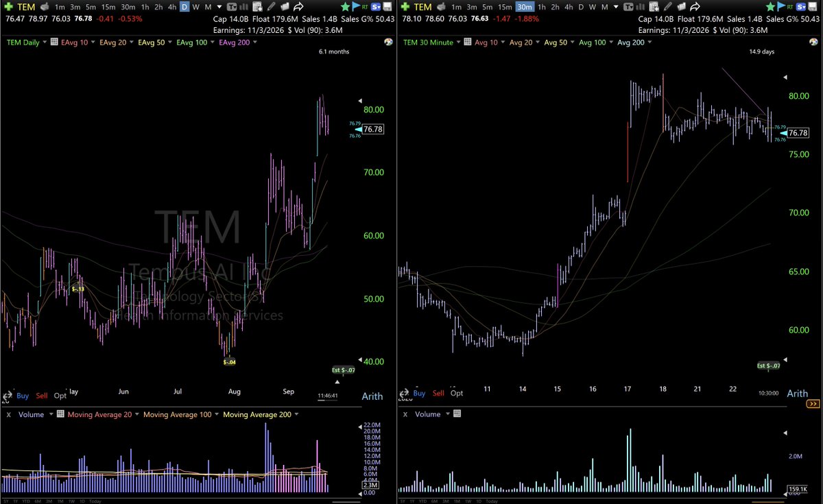Click Opt button on left Daily chart
This screenshot has height=504, width=823.
point(60,396)
